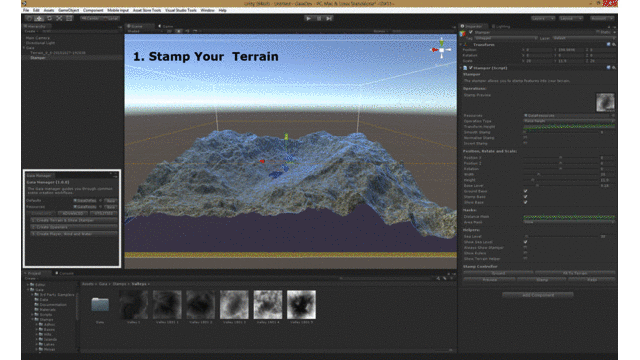Click the Play button
The height and width of the screenshot is (360, 640).
point(309,18)
